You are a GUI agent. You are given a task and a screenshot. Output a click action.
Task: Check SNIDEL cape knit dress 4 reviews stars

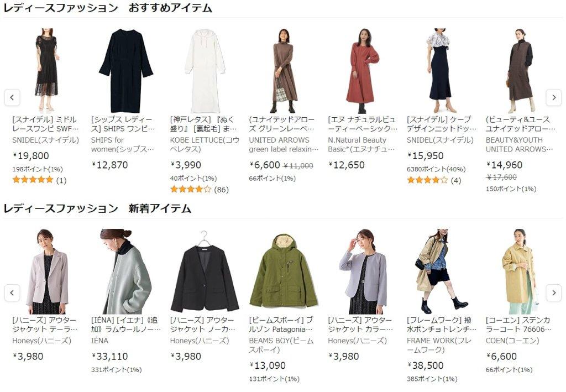(x=427, y=180)
